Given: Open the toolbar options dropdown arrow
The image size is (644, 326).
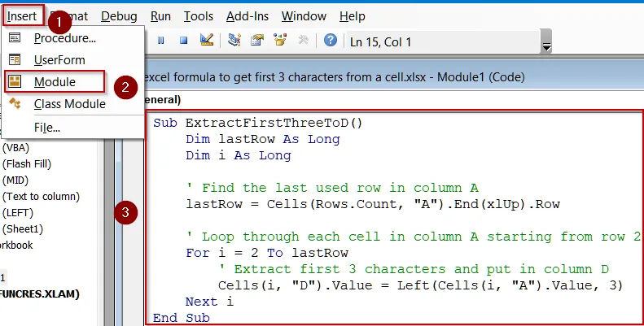Looking at the screenshot, I should pyautogui.click(x=546, y=41).
